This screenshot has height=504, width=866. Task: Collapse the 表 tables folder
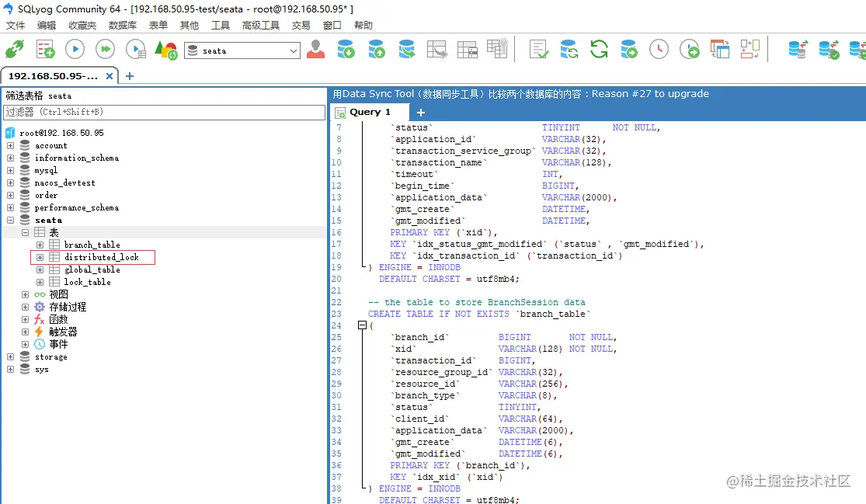(x=26, y=232)
